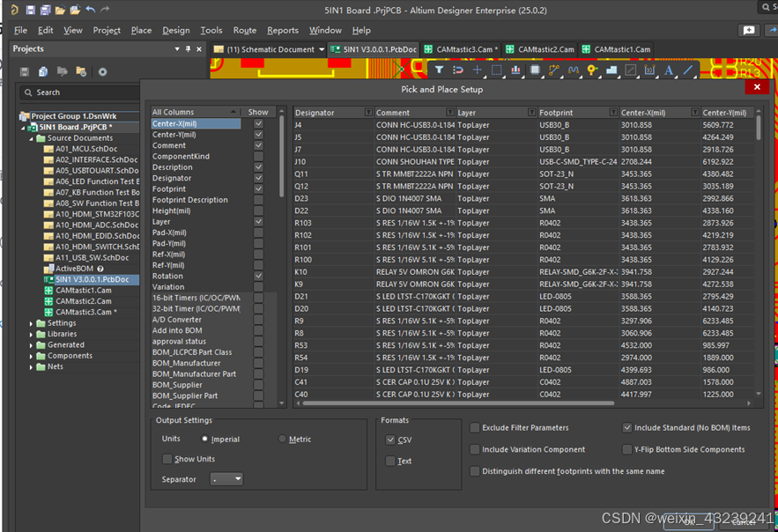Close the Pick and Place Setup dialog

click(757, 87)
